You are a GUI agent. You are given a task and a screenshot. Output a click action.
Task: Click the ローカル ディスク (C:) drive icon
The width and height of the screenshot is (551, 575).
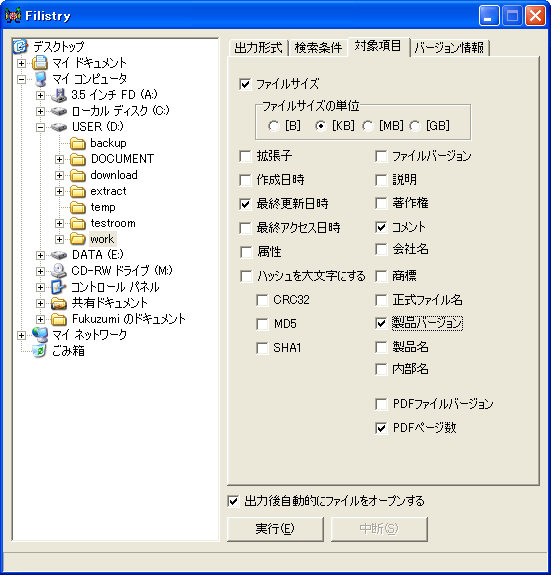(x=59, y=111)
